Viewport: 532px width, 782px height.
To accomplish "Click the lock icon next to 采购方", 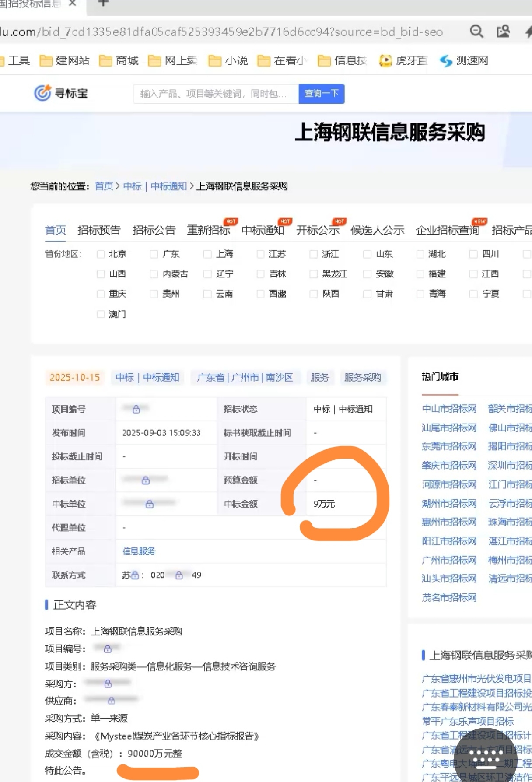I will tap(108, 683).
